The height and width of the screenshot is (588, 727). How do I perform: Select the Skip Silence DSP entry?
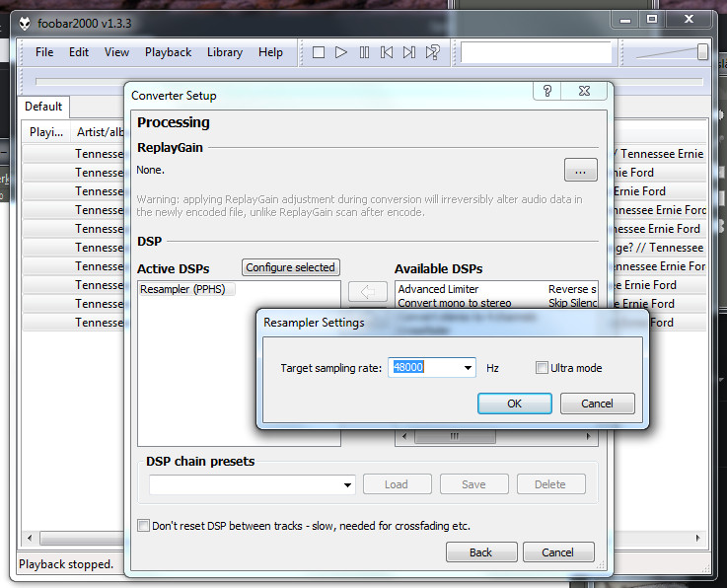[572, 303]
